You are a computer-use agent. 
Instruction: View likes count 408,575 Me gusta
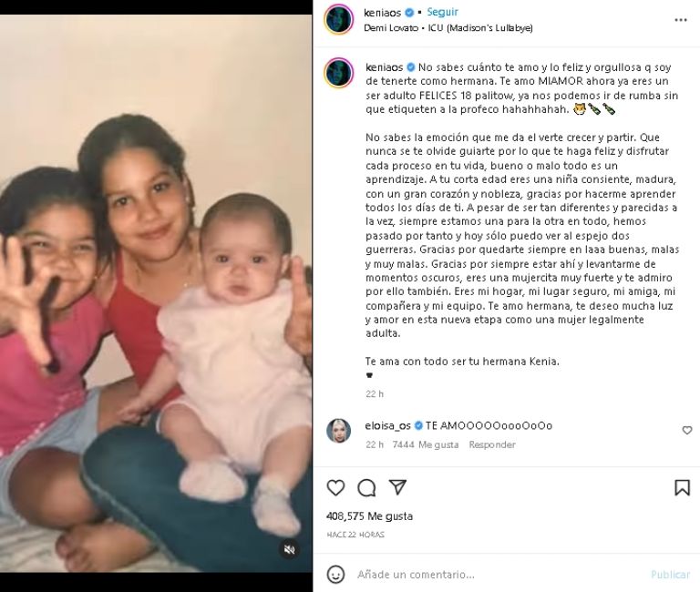pyautogui.click(x=370, y=516)
